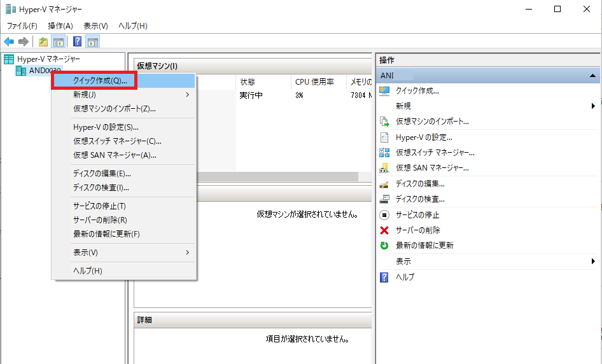
Task: Click the 実行中 status cell
Action: point(251,95)
